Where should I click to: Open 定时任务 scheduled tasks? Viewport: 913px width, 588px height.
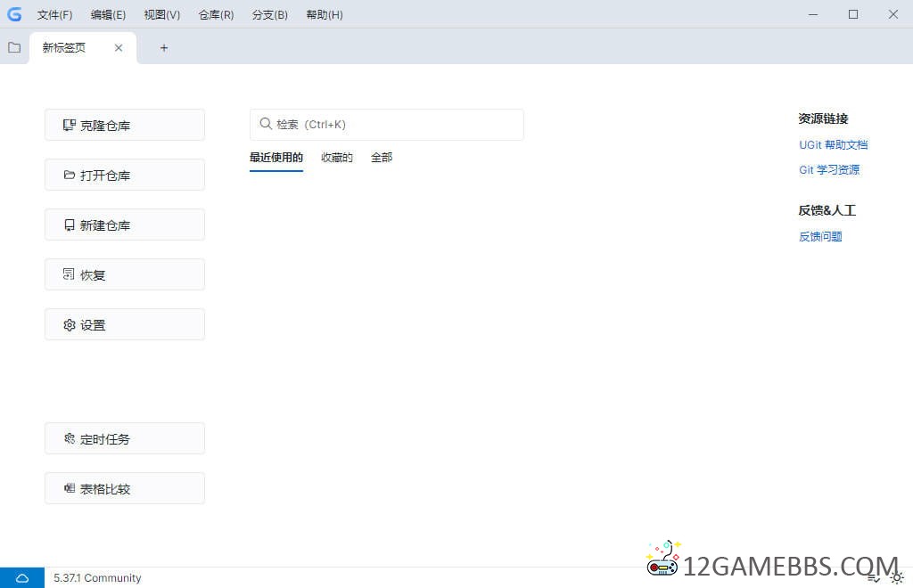125,438
